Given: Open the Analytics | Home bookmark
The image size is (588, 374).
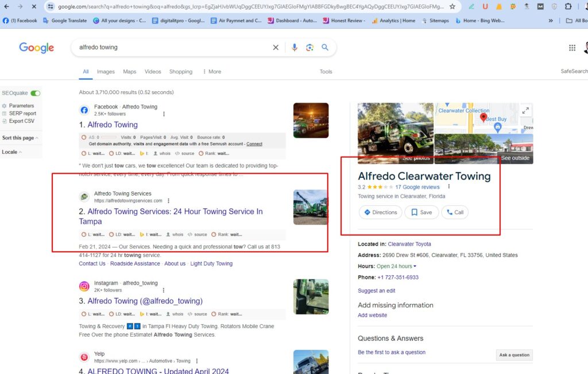Looking at the screenshot, I should click(x=393, y=21).
